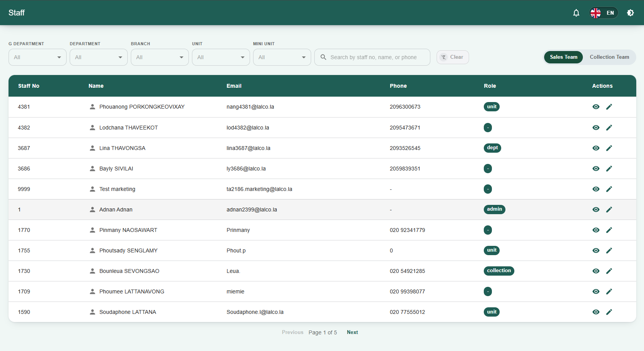The image size is (644, 351).
Task: Edit staff Pinmany NAOSAWART
Action: pyautogui.click(x=609, y=230)
